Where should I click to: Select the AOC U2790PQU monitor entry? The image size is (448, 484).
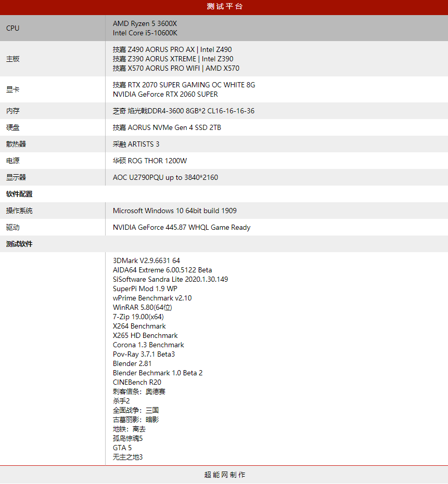pyautogui.click(x=165, y=177)
